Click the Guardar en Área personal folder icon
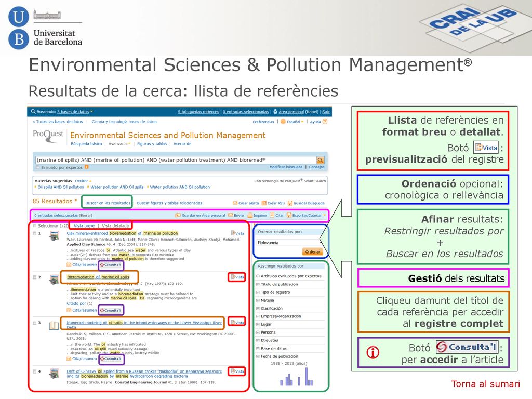The height and width of the screenshot is (399, 532). click(178, 215)
